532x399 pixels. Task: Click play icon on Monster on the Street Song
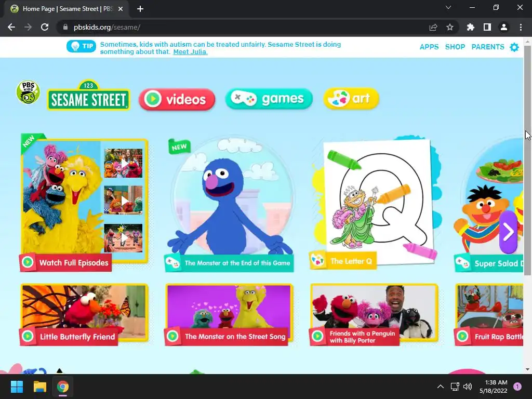click(172, 336)
